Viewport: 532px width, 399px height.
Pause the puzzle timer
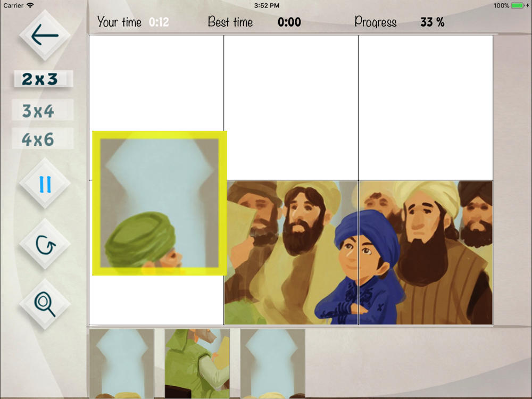click(45, 184)
